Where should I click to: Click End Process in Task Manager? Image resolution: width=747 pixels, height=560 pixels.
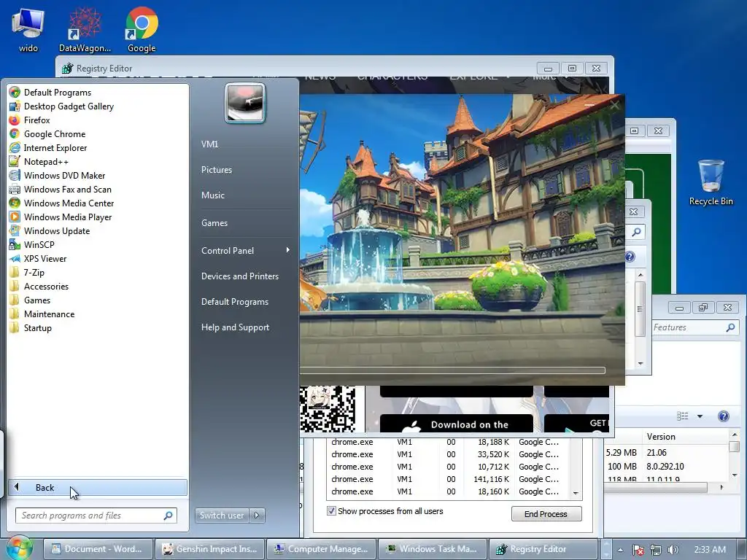[546, 514]
